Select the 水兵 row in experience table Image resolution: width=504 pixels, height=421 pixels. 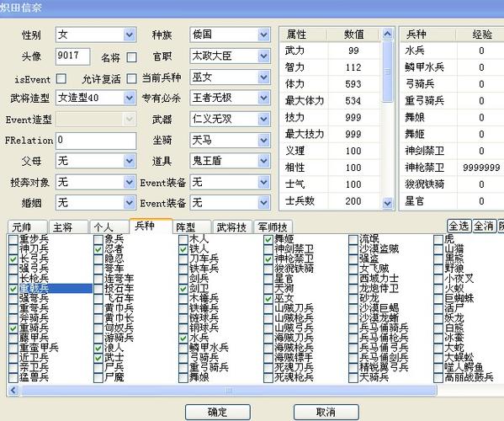tap(452, 51)
